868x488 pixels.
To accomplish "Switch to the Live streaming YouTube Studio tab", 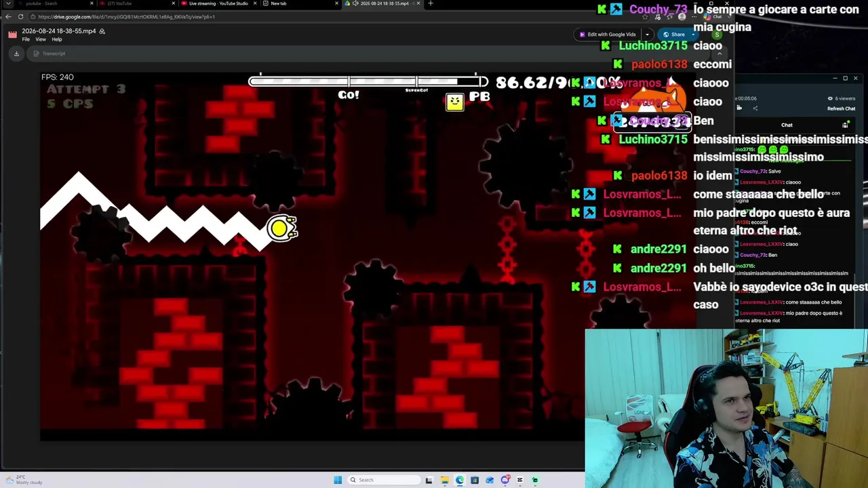I will pyautogui.click(x=217, y=3).
